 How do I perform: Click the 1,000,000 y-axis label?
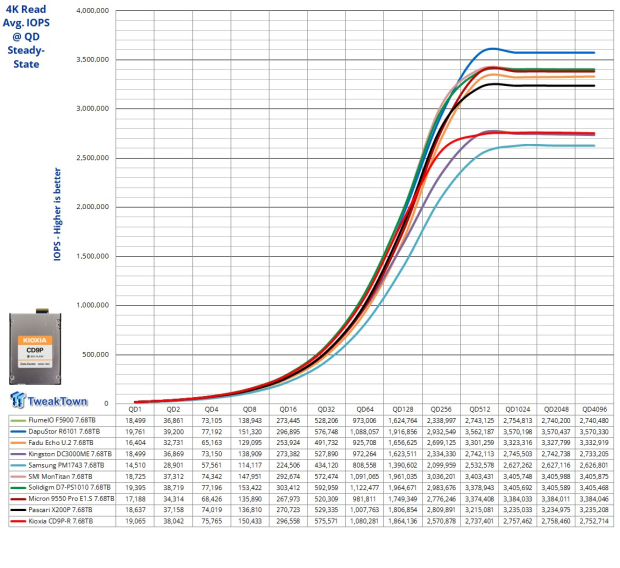93,305
